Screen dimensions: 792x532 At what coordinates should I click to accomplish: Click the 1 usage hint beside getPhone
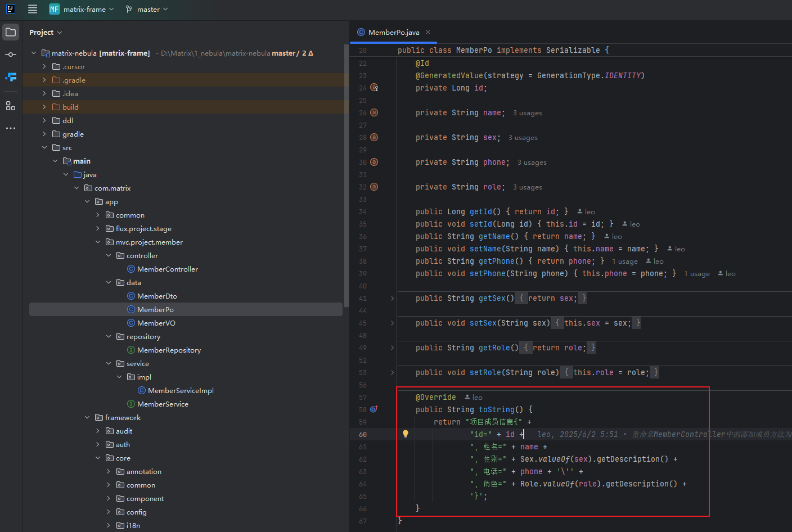[624, 262]
